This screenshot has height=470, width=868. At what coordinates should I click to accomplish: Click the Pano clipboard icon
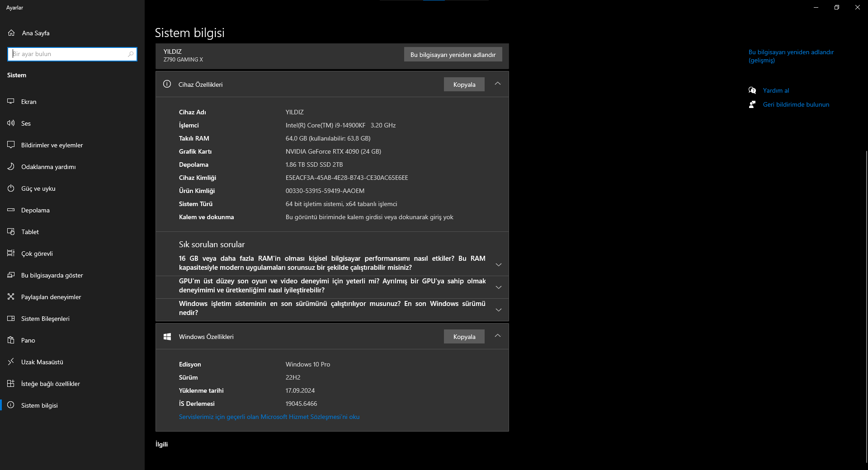click(11, 340)
